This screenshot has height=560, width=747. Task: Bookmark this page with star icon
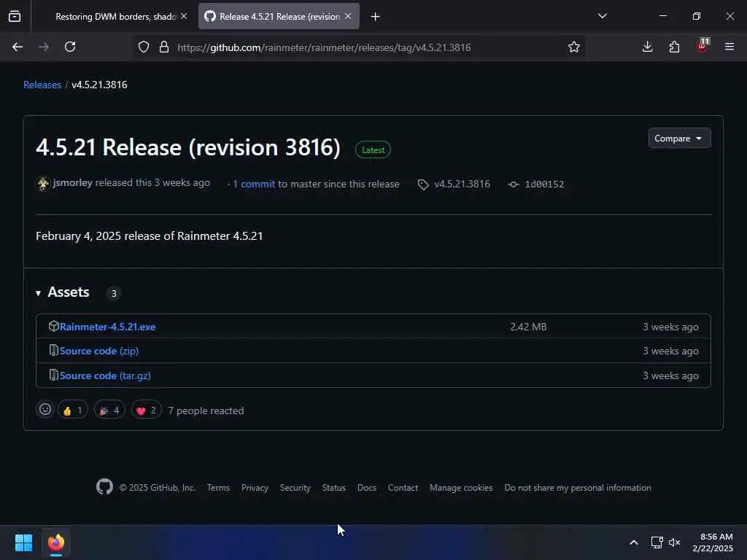[x=574, y=47]
